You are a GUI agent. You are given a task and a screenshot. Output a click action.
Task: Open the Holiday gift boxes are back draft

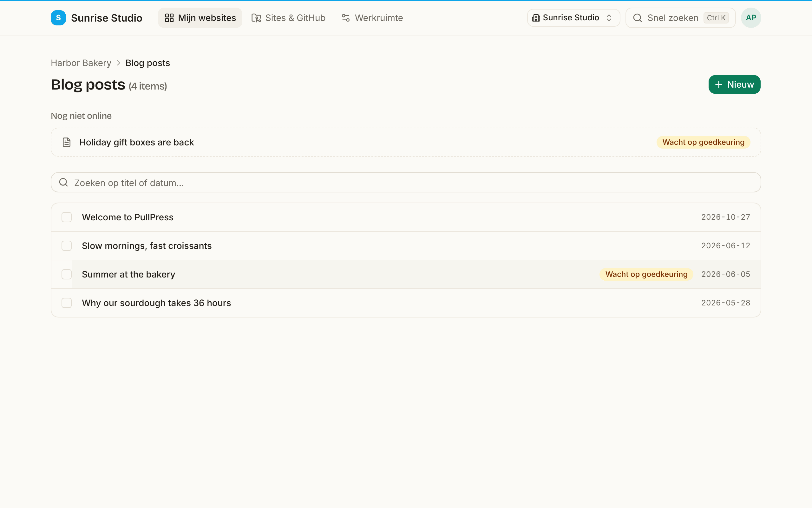click(x=406, y=143)
